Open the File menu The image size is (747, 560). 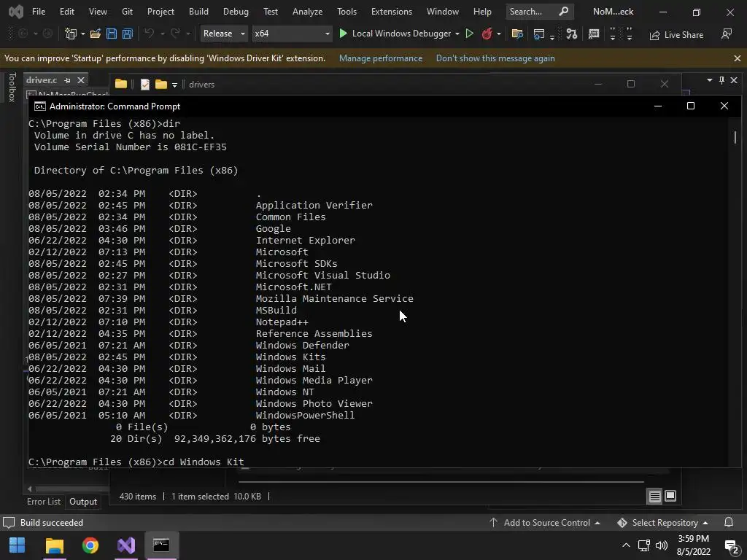pyautogui.click(x=39, y=12)
